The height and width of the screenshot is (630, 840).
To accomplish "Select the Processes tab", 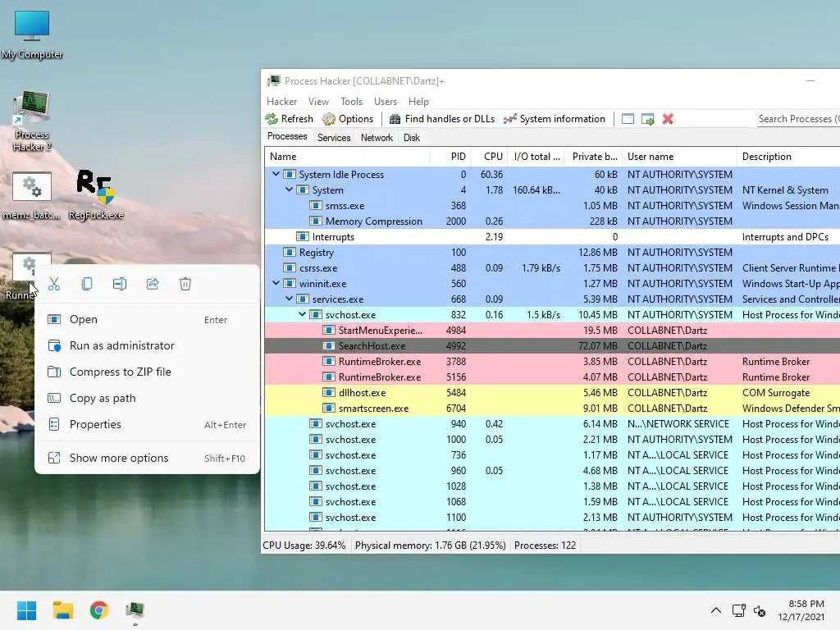I will tap(287, 137).
